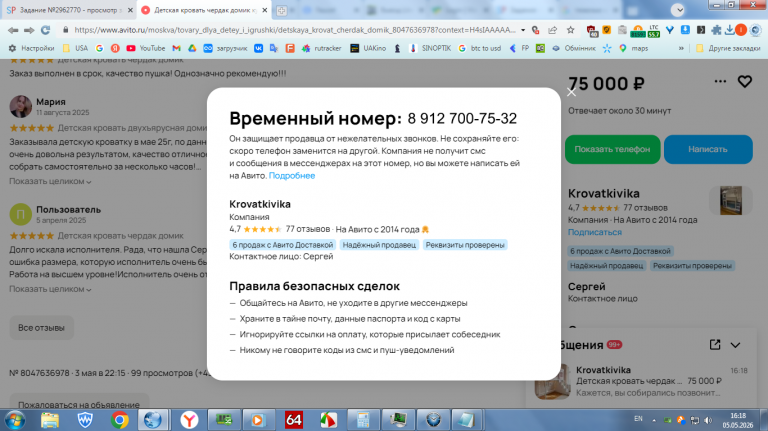
Task: Add listing to favorites heart icon
Action: [744, 81]
